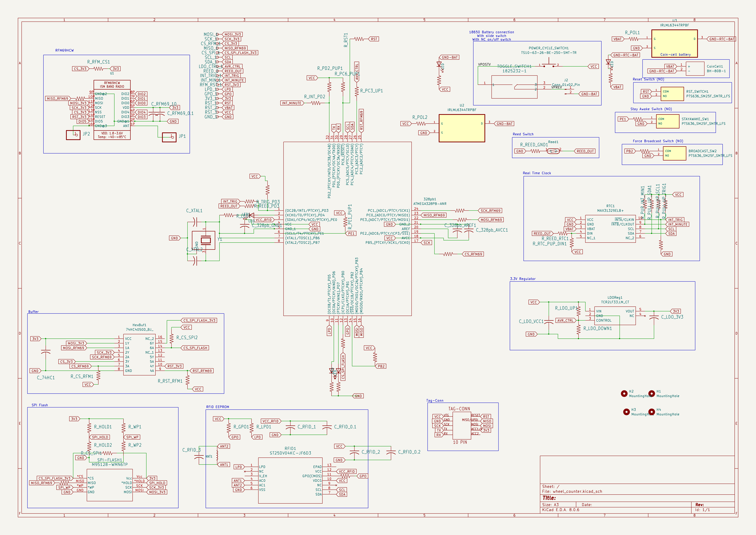Image resolution: width=756 pixels, height=535 pixels.
Task: Select the R_WP2 resistor label
Action: coord(135,445)
